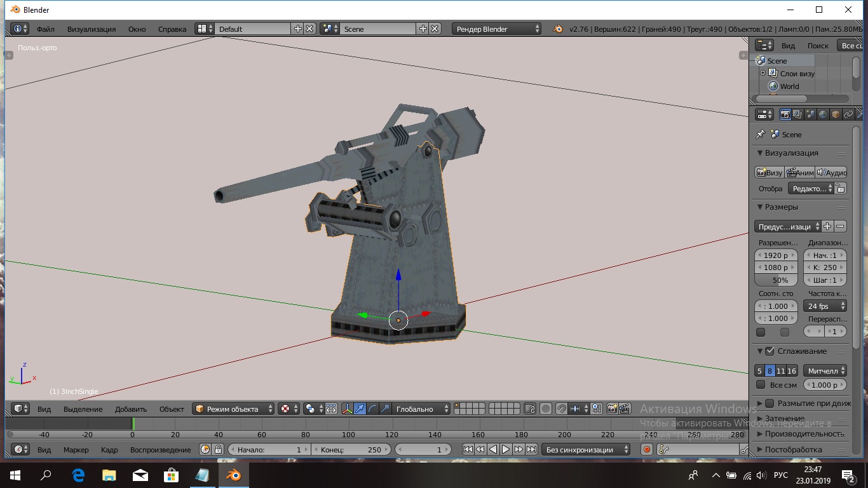
Task: Open the Рендер Blender engine dropdown
Action: point(497,29)
